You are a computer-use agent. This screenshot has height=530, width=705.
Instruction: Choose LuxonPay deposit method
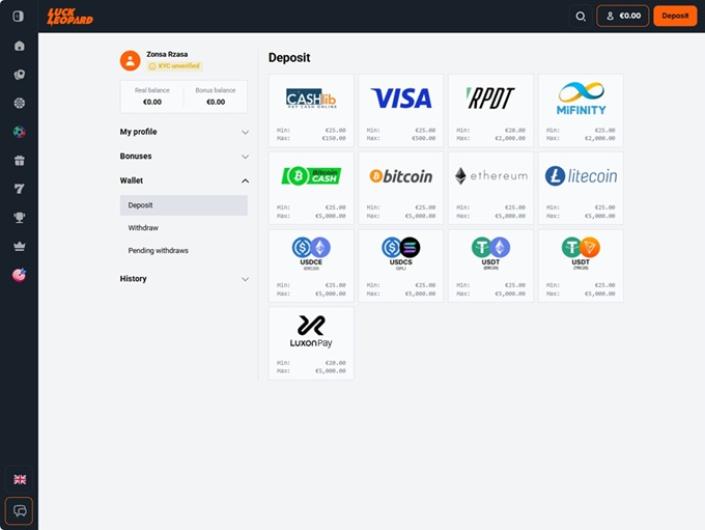pos(311,343)
